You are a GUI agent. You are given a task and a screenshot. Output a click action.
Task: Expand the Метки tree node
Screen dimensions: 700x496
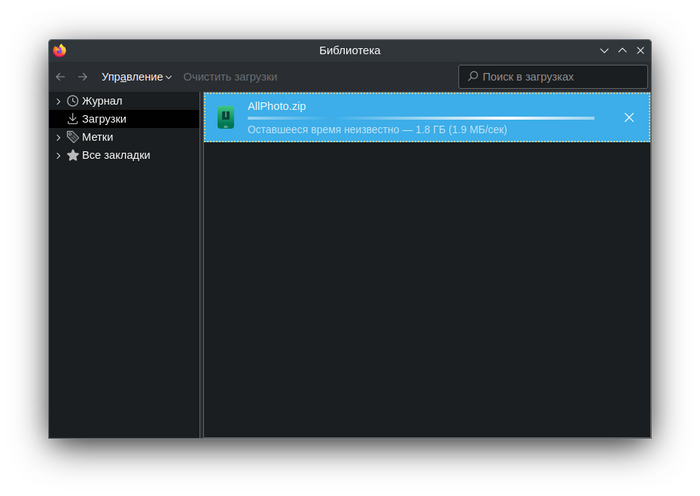point(58,137)
